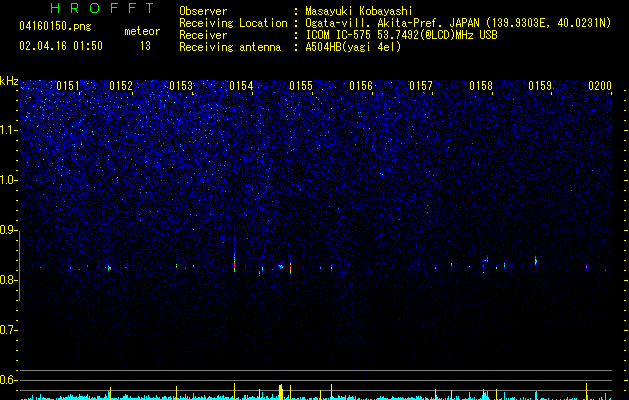Click the meteor count 13
This screenshot has height=400, width=629.
coord(145,46)
